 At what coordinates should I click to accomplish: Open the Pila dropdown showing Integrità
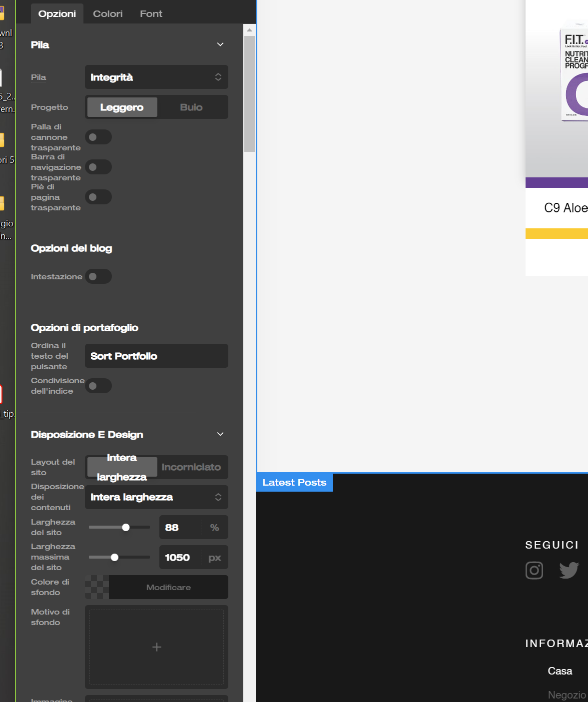point(156,77)
